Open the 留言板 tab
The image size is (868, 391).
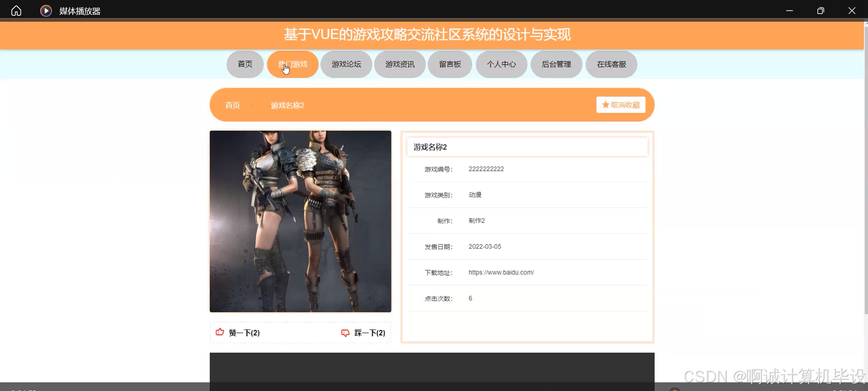[450, 64]
